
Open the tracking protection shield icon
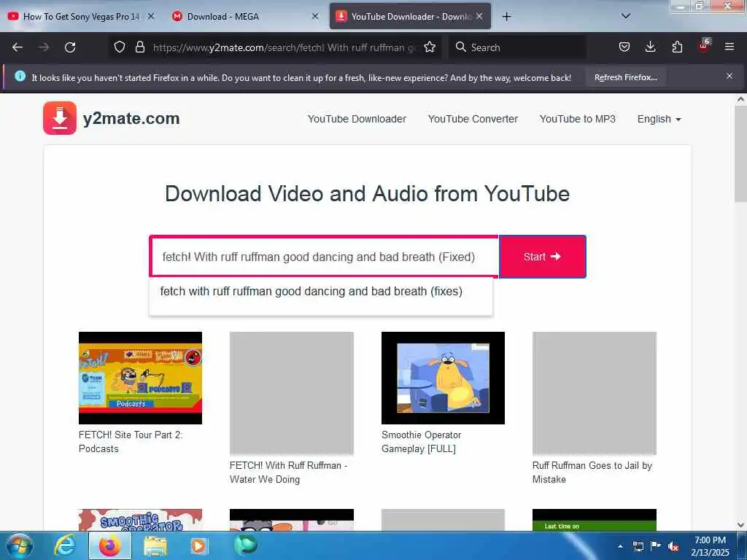(x=120, y=47)
